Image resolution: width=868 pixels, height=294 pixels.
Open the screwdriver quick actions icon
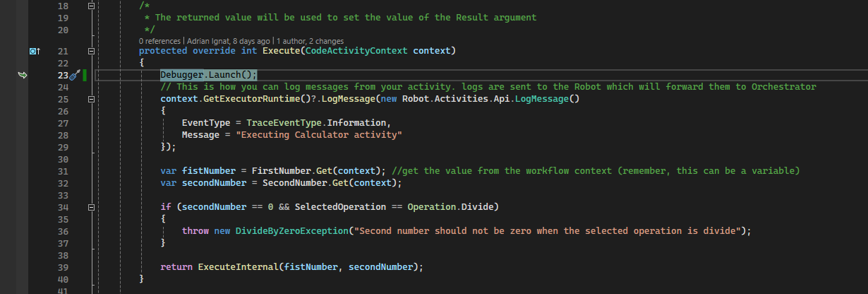coord(74,75)
